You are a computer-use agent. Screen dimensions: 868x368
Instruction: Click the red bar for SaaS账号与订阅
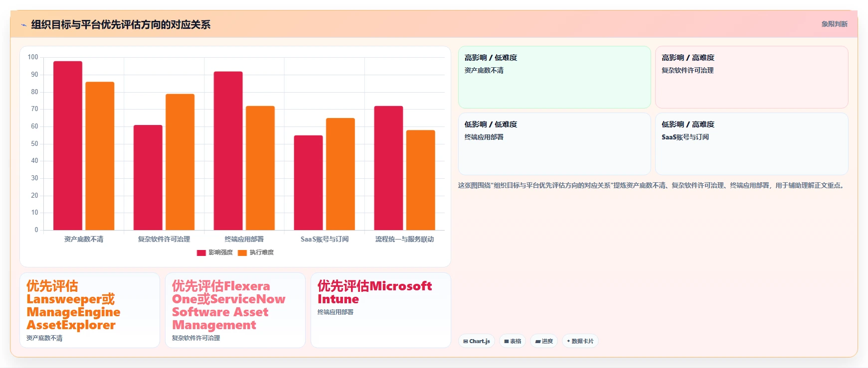pyautogui.click(x=308, y=183)
